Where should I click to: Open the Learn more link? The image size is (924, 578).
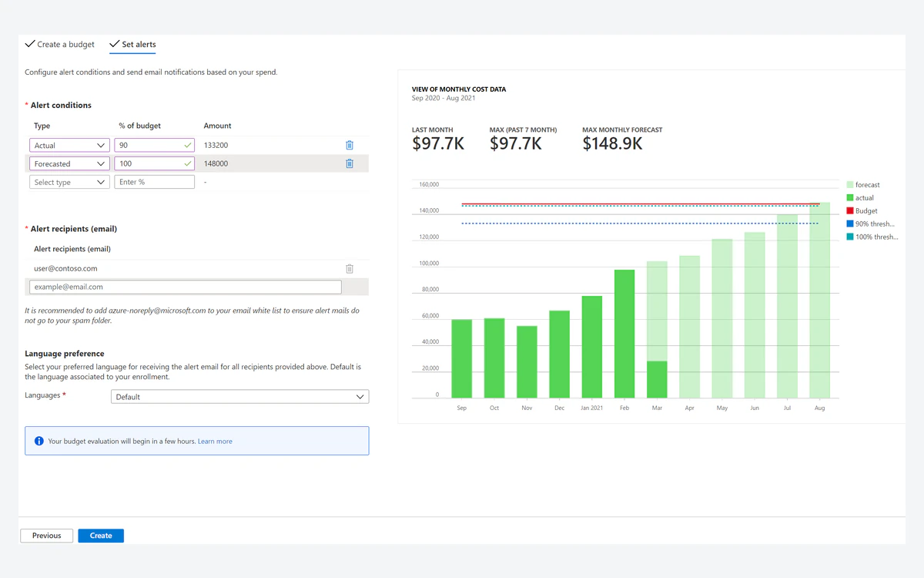215,442
